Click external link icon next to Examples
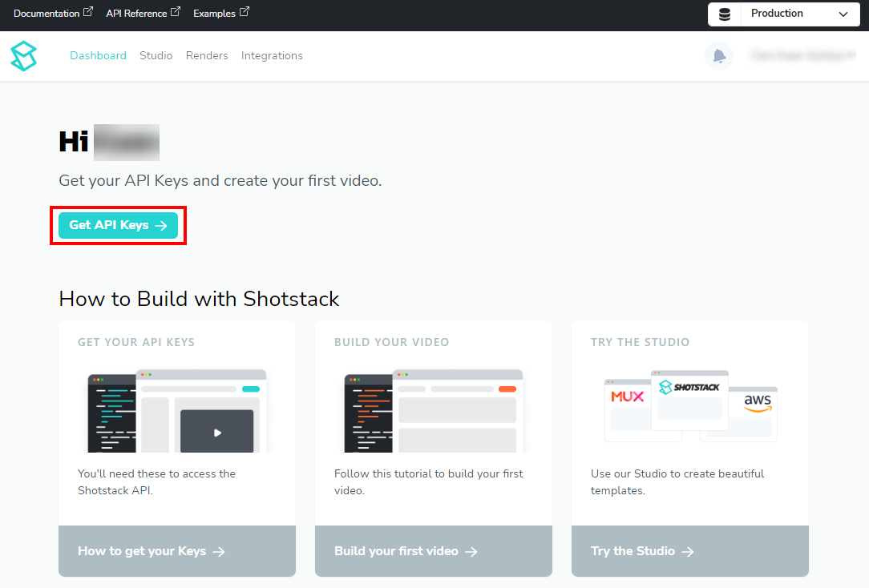This screenshot has width=869, height=588. (245, 12)
